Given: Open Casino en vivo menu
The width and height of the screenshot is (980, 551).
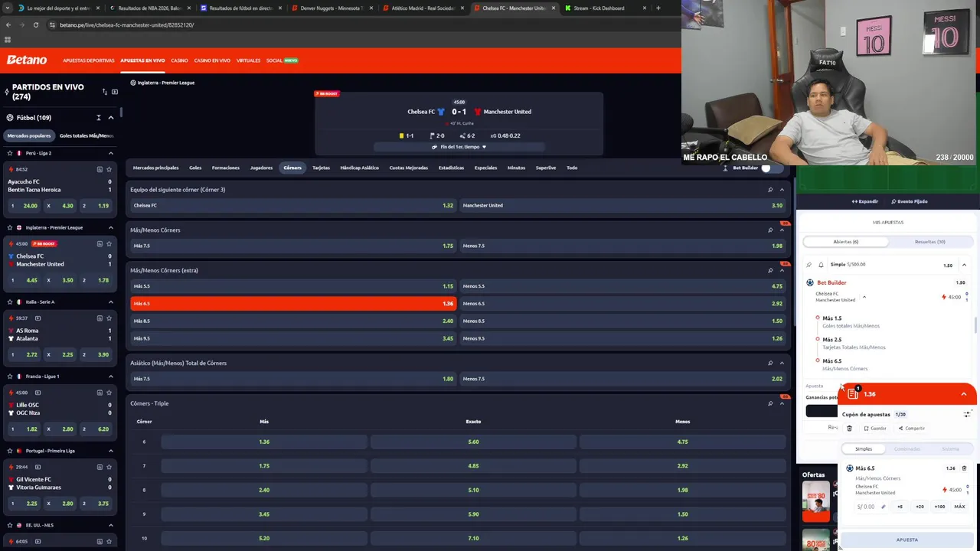Looking at the screenshot, I should click(x=212, y=60).
